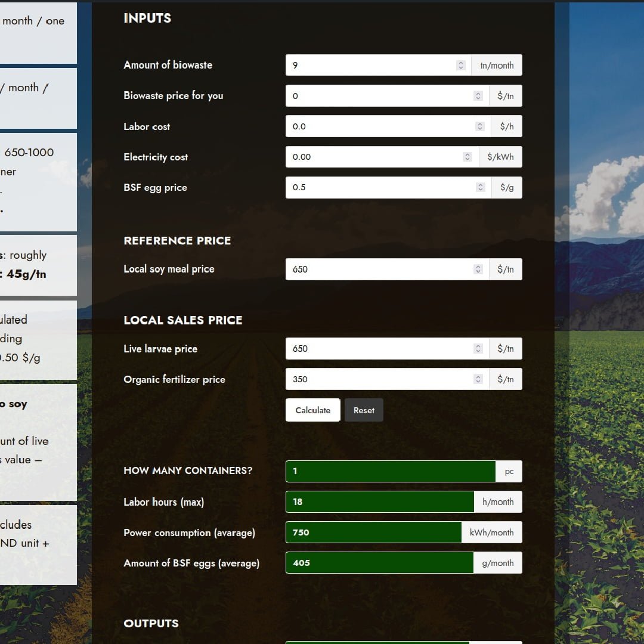The width and height of the screenshot is (644, 644).
Task: Use the Biowaste price stepper arrows
Action: coord(478,96)
